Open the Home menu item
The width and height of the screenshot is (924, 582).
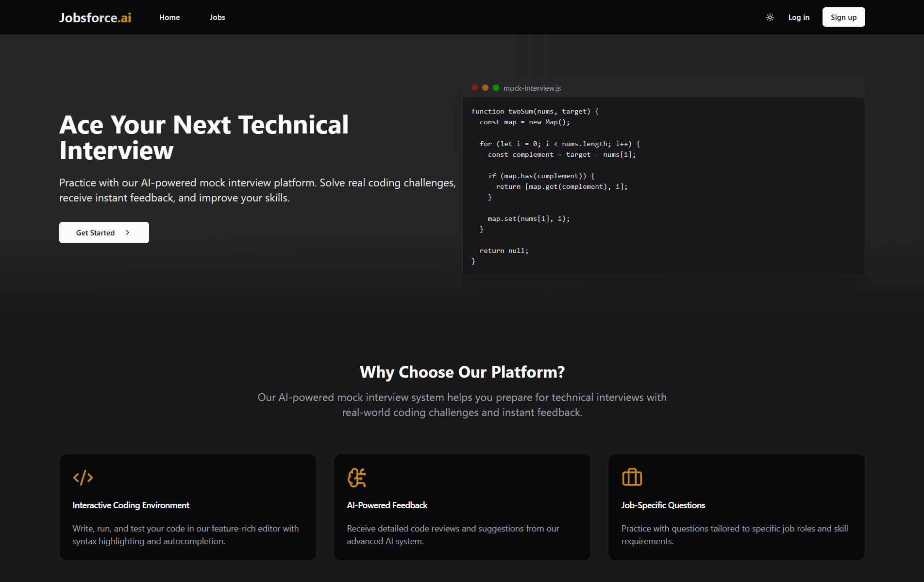(x=169, y=17)
